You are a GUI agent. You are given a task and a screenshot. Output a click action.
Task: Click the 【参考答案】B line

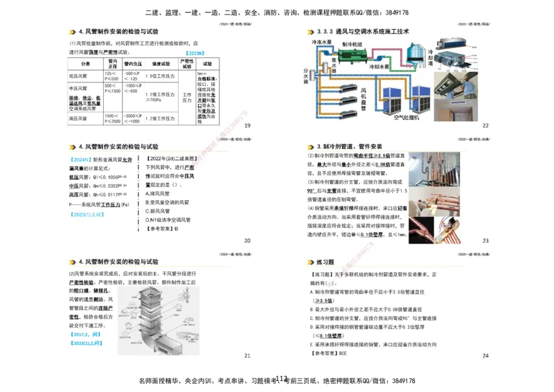tap(162, 229)
